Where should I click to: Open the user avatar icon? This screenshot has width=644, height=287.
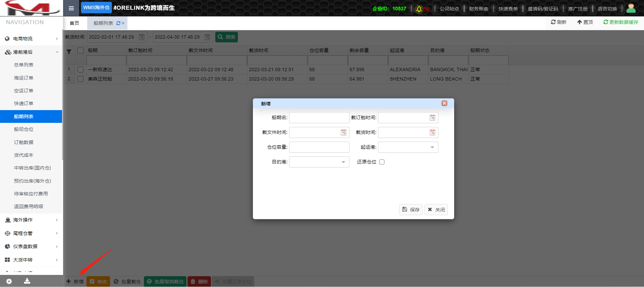pyautogui.click(x=631, y=8)
